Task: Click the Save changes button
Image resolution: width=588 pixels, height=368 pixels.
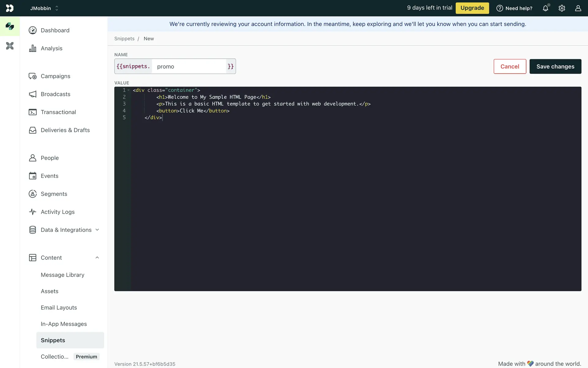Action: tap(555, 67)
